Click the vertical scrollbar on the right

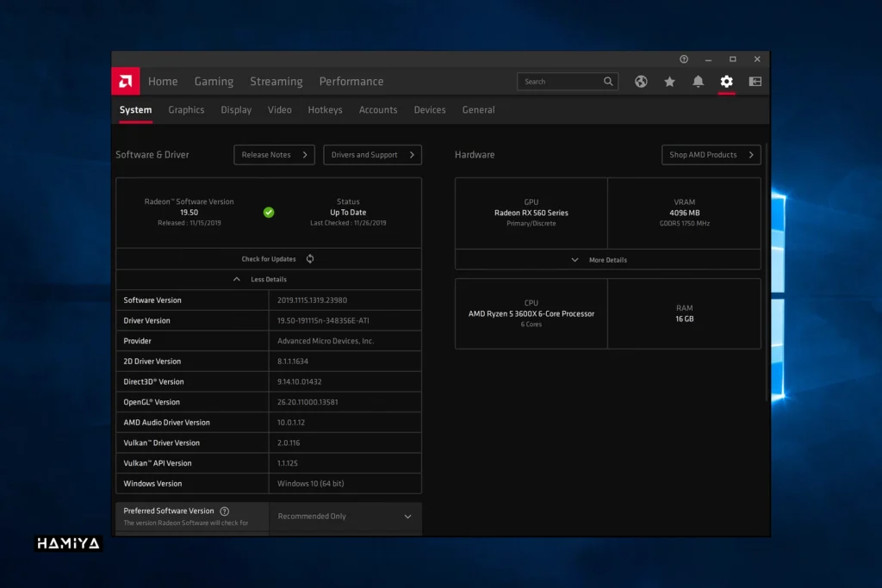[766, 273]
